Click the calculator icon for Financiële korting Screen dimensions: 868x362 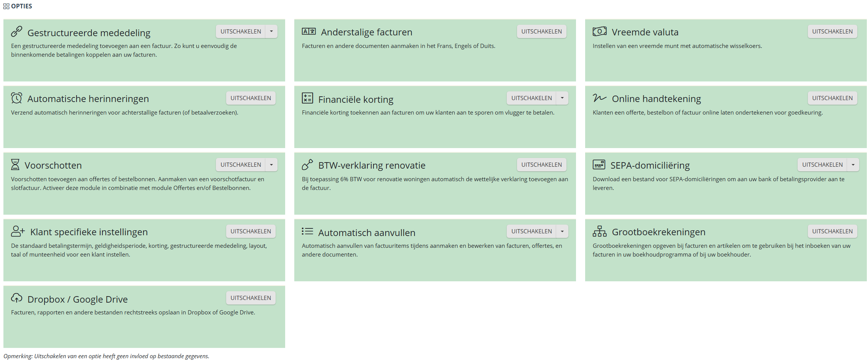[x=307, y=98]
